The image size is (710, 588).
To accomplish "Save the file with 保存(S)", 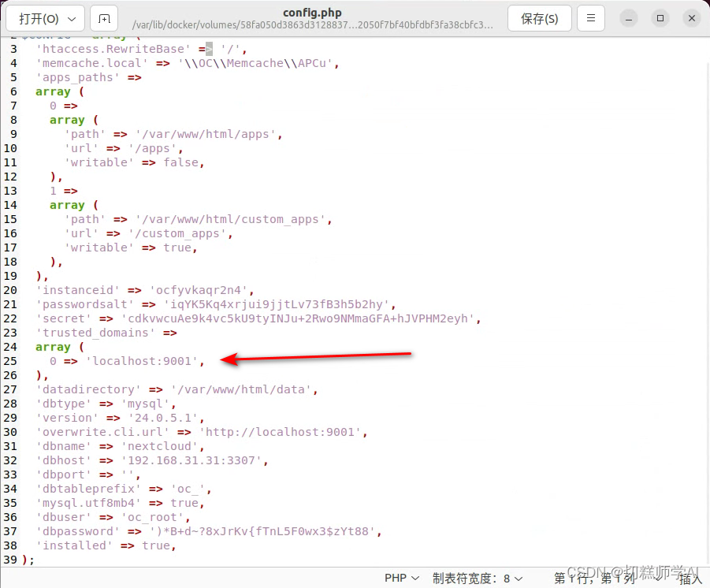I will [x=539, y=19].
